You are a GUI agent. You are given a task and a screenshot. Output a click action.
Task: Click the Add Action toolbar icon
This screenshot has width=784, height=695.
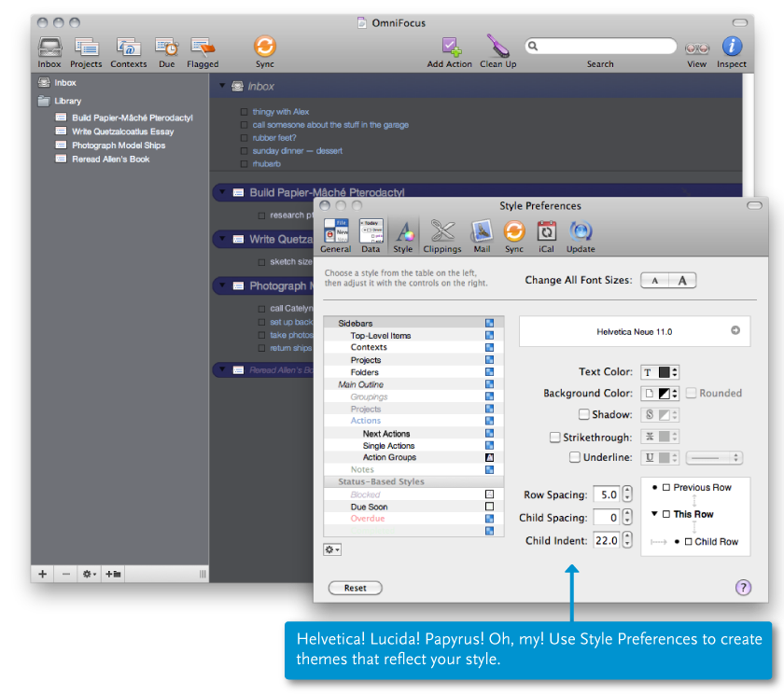click(x=450, y=52)
